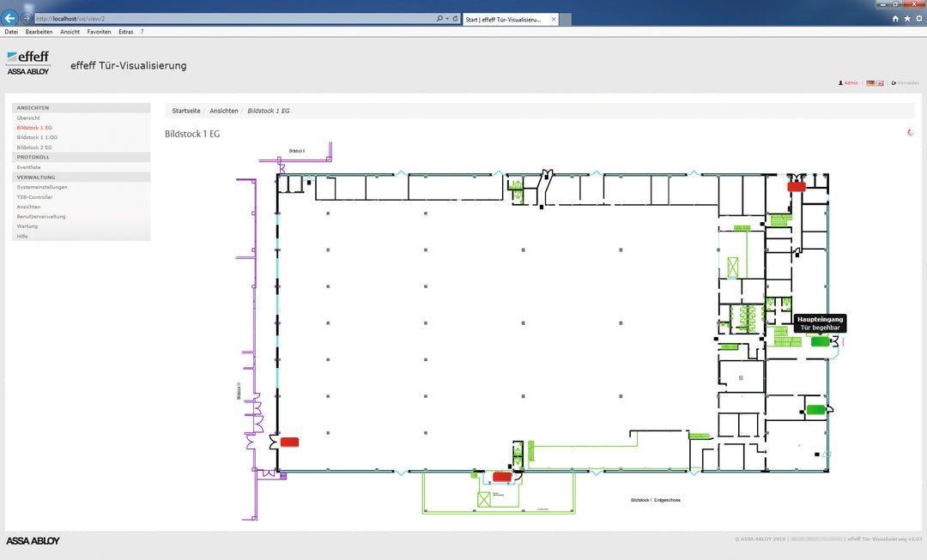Open the favorites star icon

[907, 19]
